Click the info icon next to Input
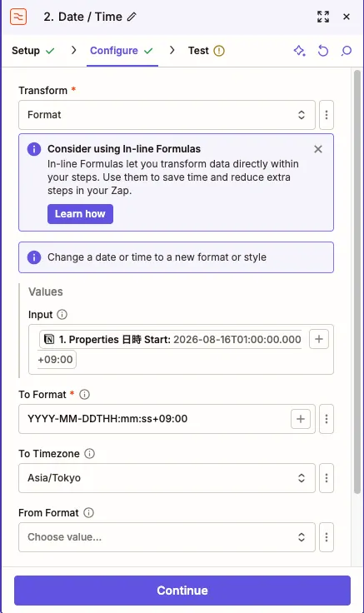 [x=62, y=314]
